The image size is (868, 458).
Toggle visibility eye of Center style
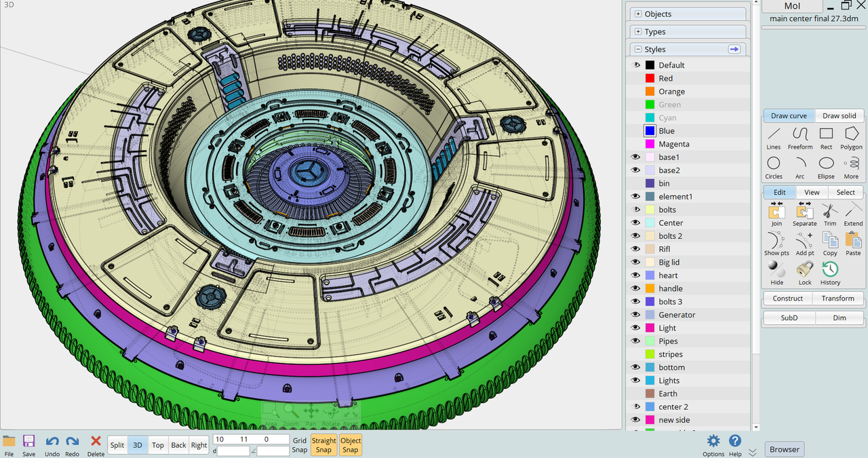pyautogui.click(x=636, y=223)
